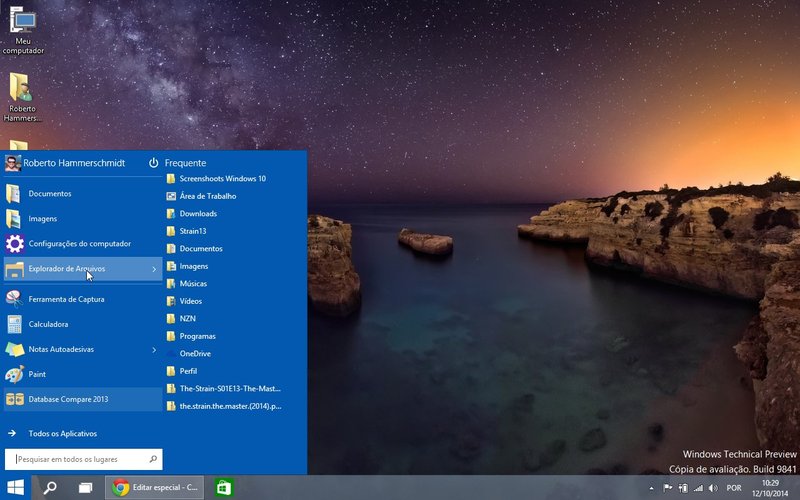Open Documentos from the Start menu left list

coord(83,193)
